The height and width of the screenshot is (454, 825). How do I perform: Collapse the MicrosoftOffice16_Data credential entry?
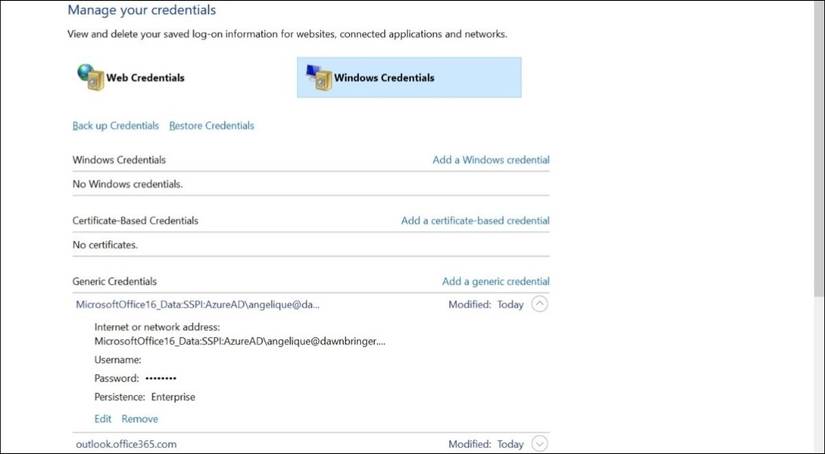point(539,304)
